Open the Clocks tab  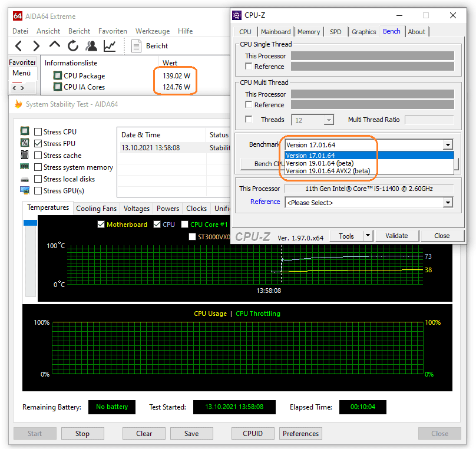[x=196, y=209]
